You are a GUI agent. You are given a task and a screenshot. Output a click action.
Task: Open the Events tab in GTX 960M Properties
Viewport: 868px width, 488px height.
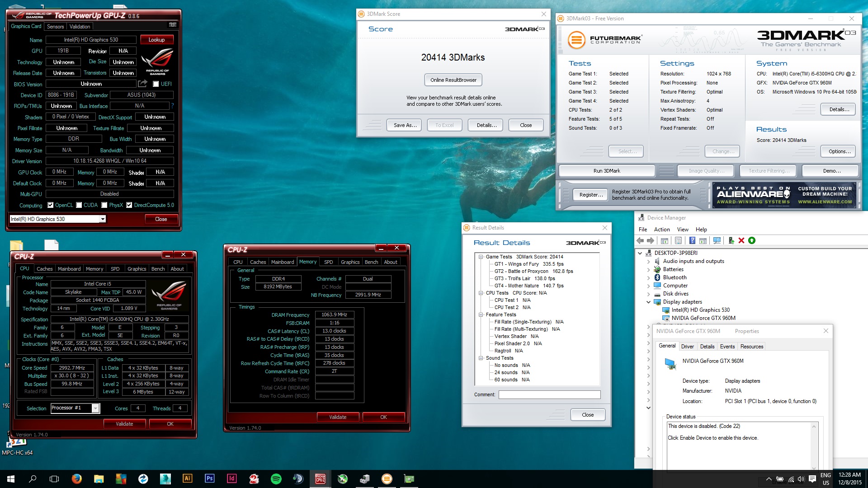tap(727, 347)
